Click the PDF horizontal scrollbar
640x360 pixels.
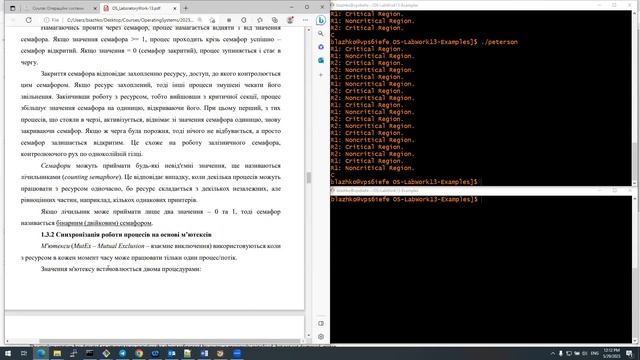tap(169, 341)
